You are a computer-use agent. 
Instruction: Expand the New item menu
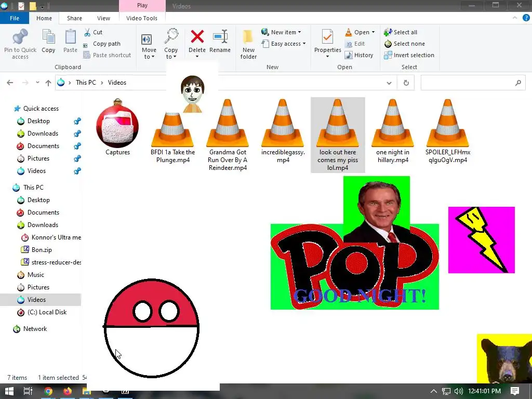click(x=281, y=32)
